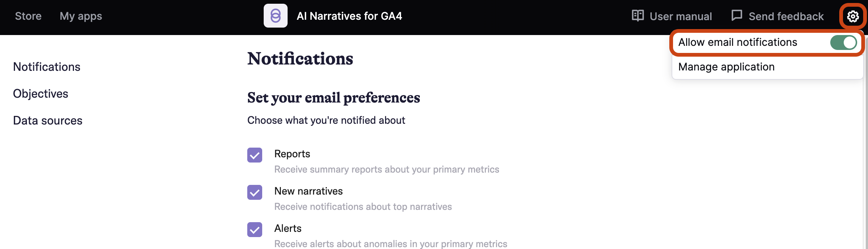Select Manage application from the settings menu
The width and height of the screenshot is (868, 249).
point(726,67)
